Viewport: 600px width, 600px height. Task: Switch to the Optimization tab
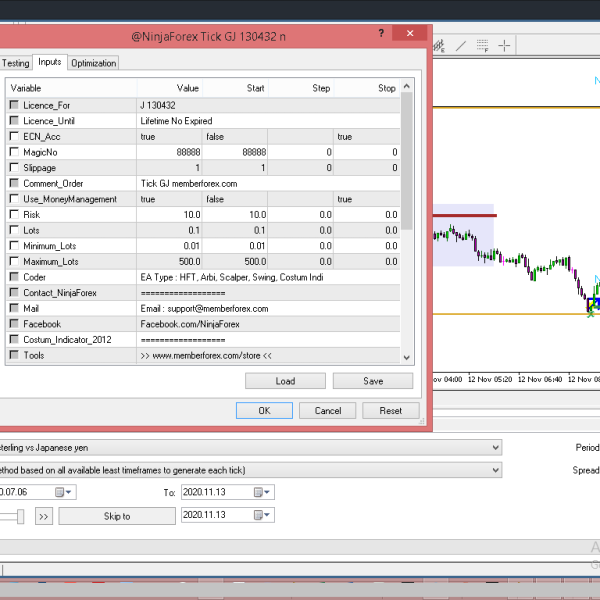[x=94, y=63]
